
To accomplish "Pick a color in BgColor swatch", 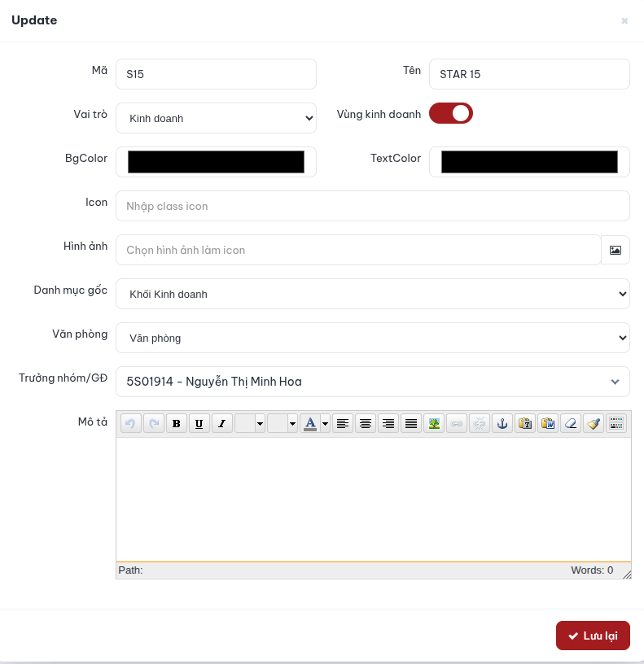I will point(216,162).
